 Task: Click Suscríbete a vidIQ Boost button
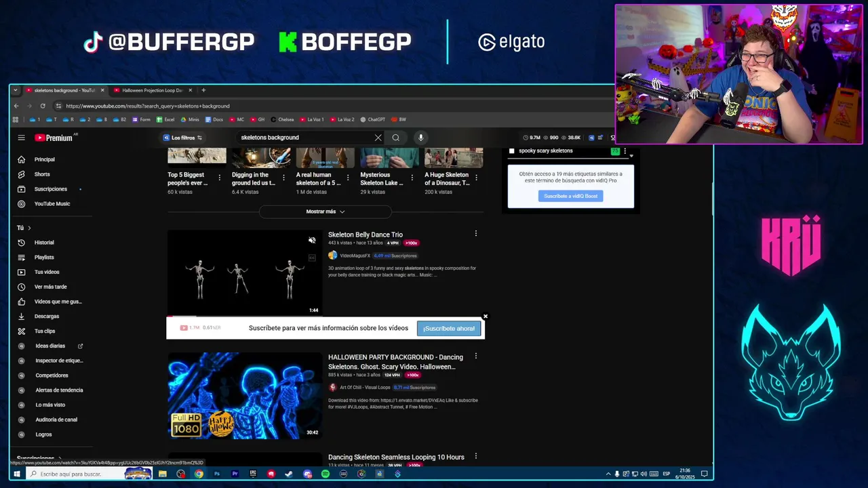tap(570, 196)
